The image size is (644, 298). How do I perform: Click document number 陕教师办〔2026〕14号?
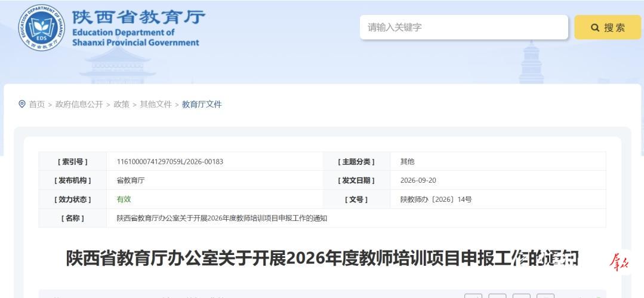pos(436,199)
